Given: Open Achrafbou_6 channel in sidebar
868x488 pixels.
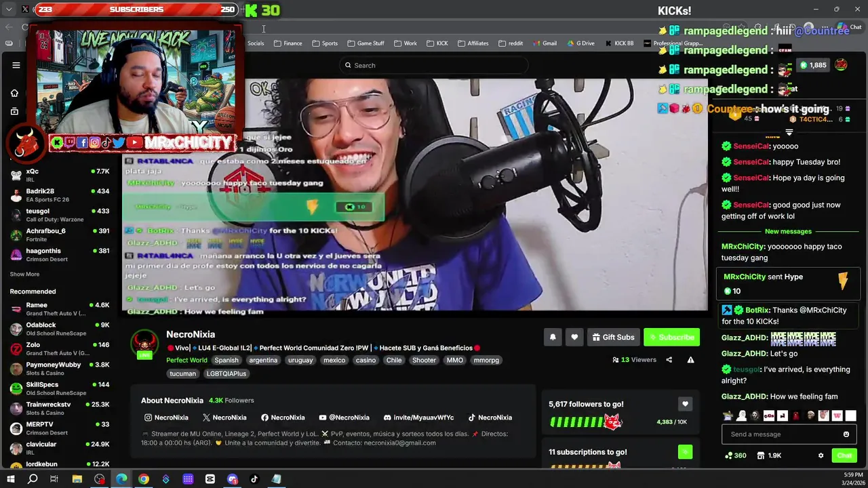Looking at the screenshot, I should [x=60, y=235].
